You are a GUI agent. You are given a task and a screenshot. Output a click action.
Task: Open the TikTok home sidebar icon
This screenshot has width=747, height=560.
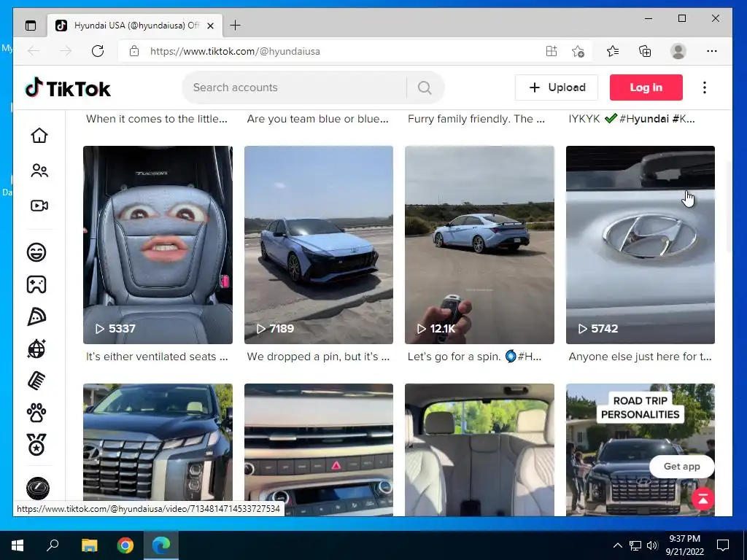(39, 136)
